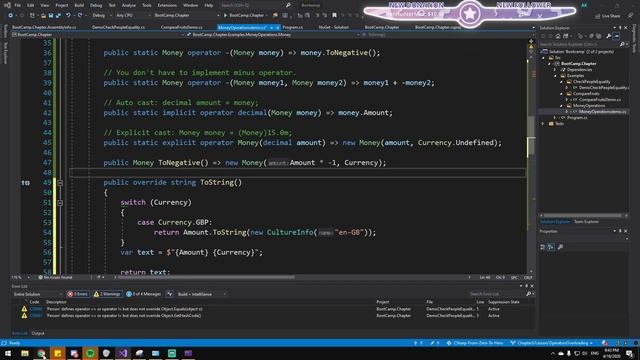Click the No issues found status indicator

55,278
